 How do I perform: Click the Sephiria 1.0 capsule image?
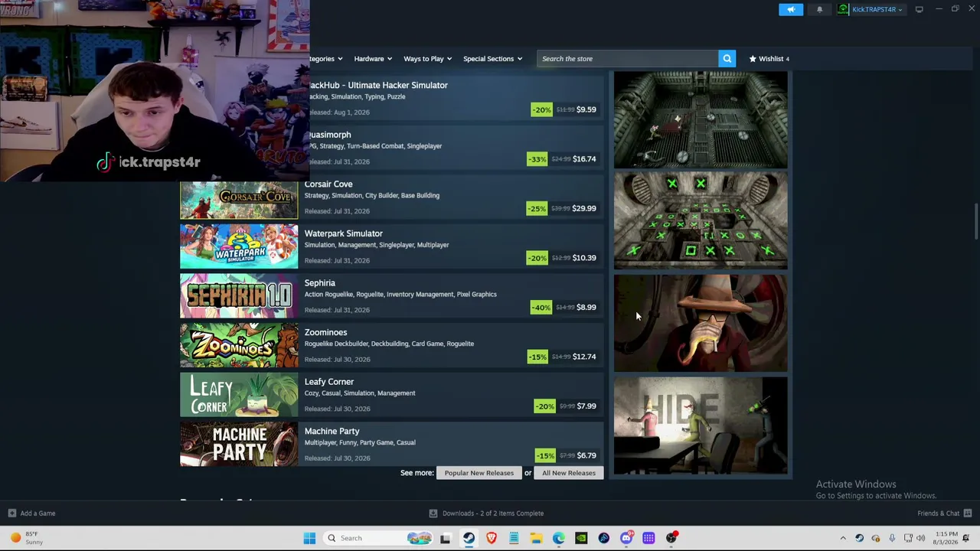[x=239, y=296]
